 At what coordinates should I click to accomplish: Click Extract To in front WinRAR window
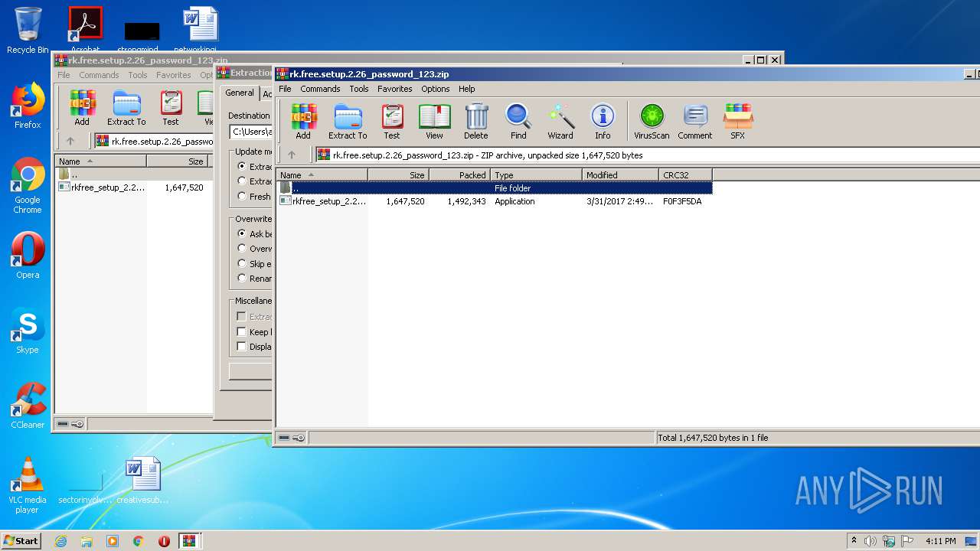click(x=348, y=122)
